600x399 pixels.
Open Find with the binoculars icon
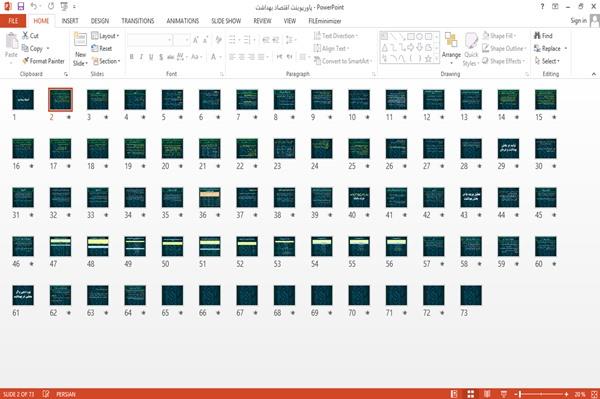pyautogui.click(x=543, y=36)
